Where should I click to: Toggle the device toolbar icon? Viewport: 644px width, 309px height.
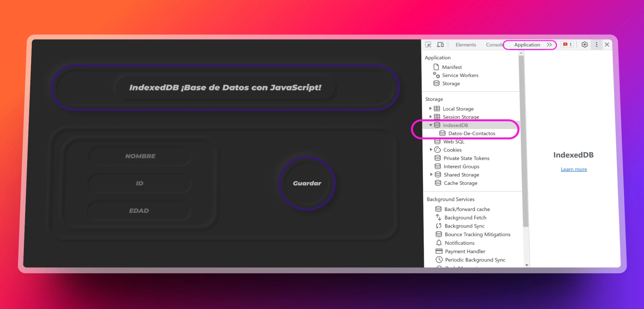click(440, 45)
